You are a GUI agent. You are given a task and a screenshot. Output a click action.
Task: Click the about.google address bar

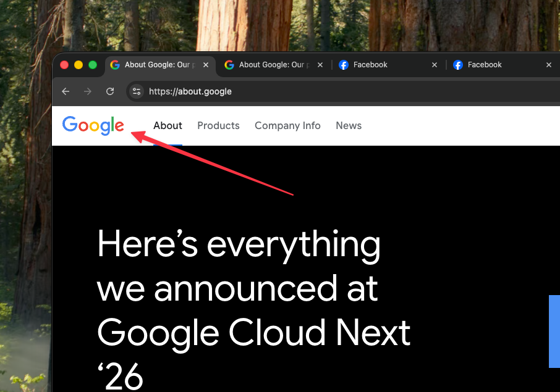click(343, 91)
